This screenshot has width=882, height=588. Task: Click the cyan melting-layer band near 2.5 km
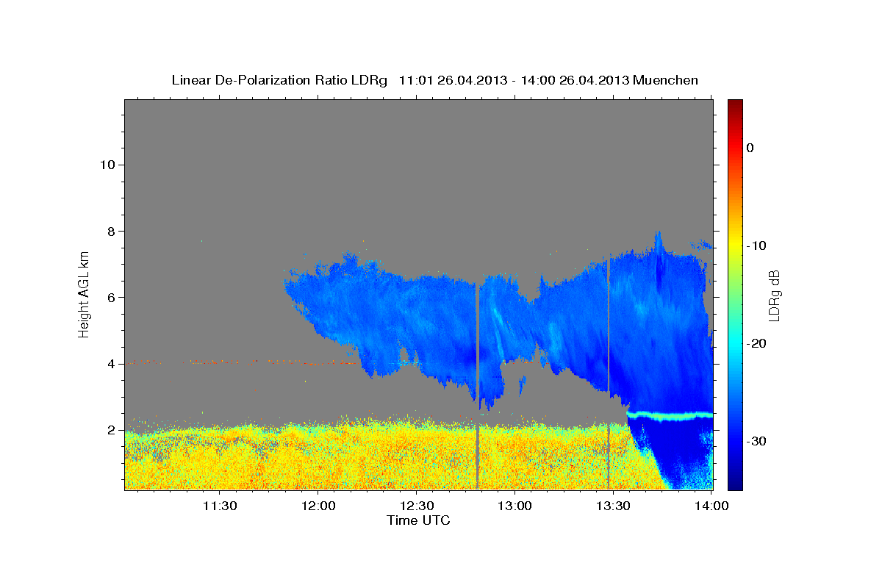(x=670, y=416)
